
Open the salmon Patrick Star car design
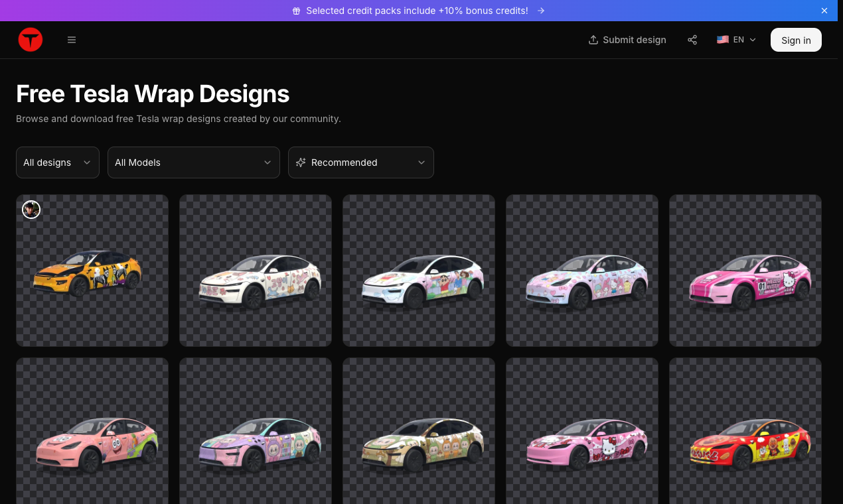pos(92,431)
